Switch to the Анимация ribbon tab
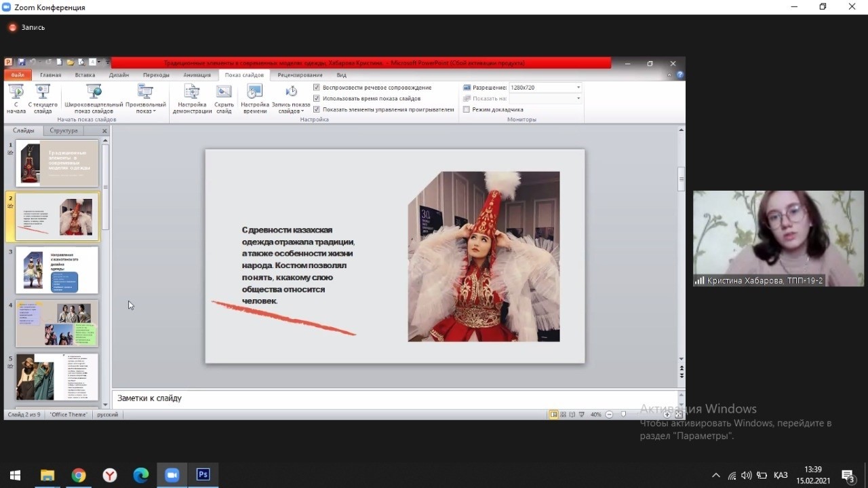 click(197, 75)
